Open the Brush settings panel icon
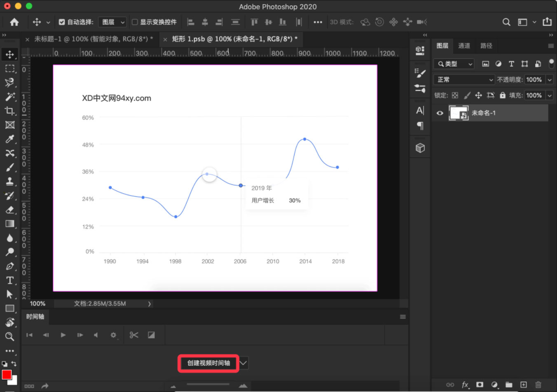Image resolution: width=557 pixels, height=392 pixels. (x=420, y=73)
